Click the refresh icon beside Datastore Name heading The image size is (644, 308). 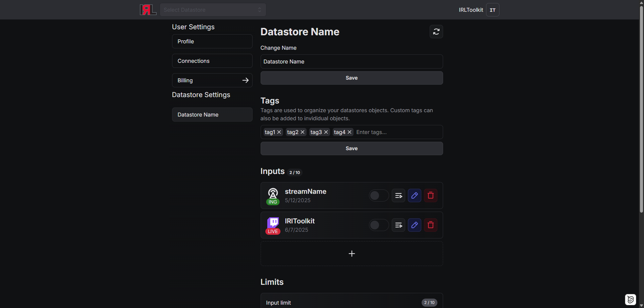[x=436, y=32]
